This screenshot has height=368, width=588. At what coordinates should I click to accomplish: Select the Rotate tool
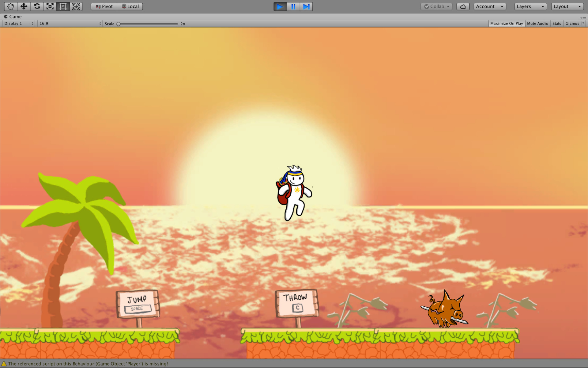[x=37, y=6]
